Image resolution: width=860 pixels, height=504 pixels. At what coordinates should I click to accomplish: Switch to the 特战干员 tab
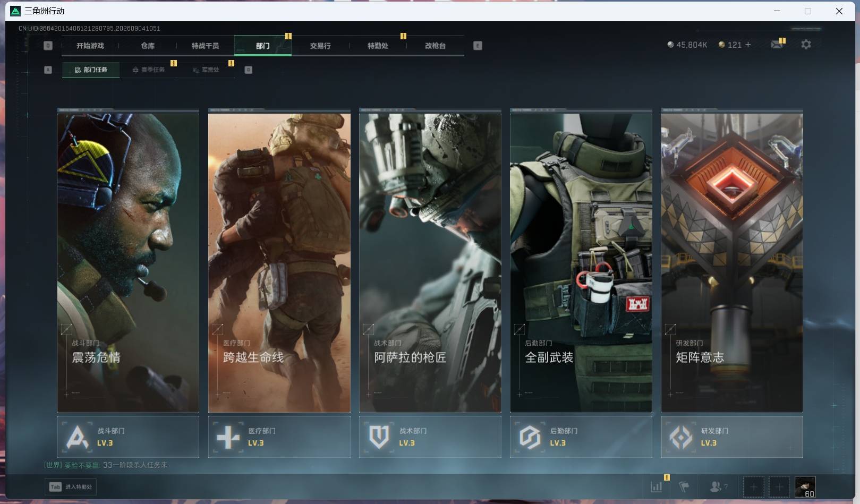point(205,46)
